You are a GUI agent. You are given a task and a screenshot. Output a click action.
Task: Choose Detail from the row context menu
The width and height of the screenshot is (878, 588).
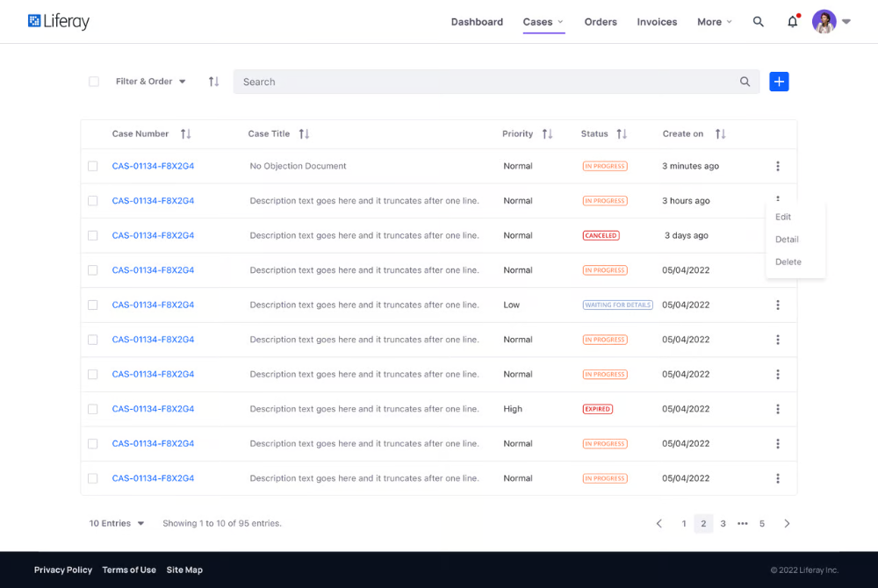click(x=787, y=240)
